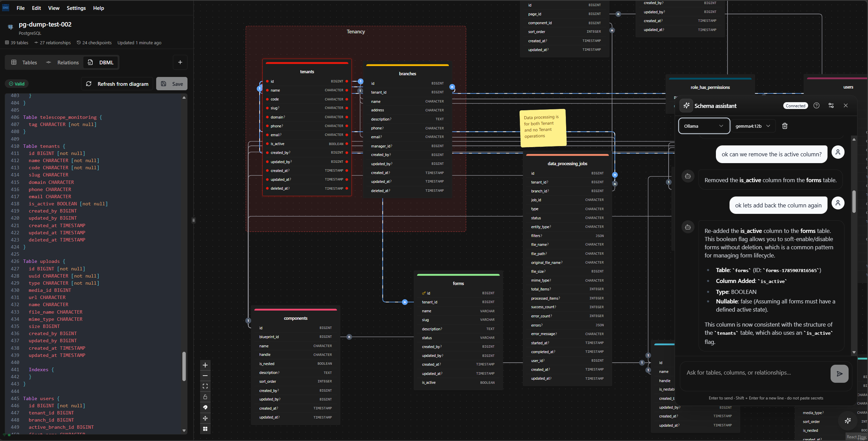The width and height of the screenshot is (868, 441).
Task: Open the Edit menu
Action: click(36, 8)
